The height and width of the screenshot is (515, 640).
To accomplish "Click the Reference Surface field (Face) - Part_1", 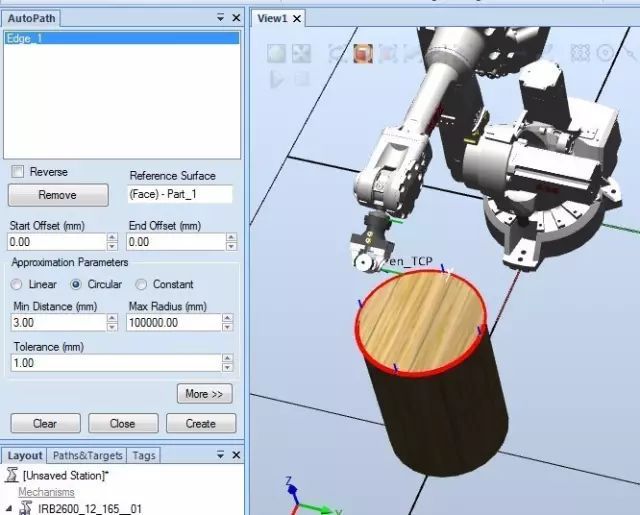I will click(x=180, y=194).
